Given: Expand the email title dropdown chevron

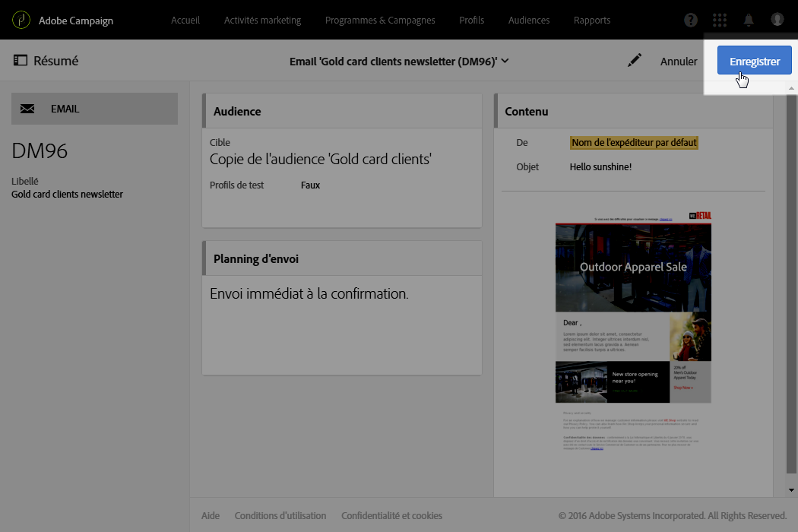Looking at the screenshot, I should [505, 61].
